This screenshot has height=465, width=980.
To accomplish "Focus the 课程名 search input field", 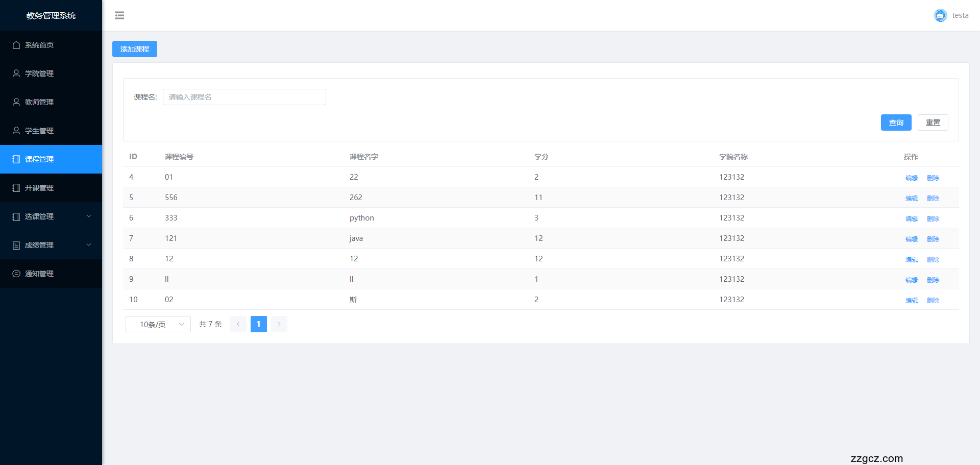I will [x=244, y=97].
